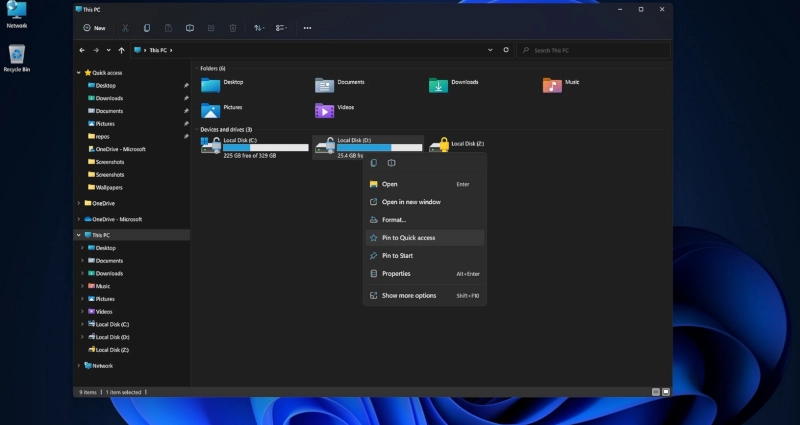
Task: Click the Delete trash icon in toolbar
Action: (233, 28)
